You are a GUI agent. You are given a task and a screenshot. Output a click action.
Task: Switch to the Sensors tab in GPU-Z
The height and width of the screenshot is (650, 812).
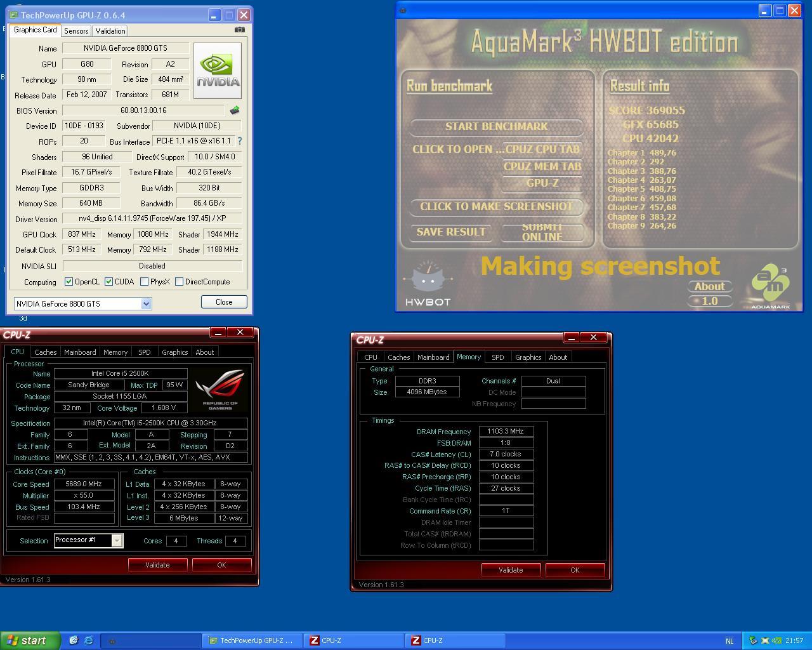point(76,30)
